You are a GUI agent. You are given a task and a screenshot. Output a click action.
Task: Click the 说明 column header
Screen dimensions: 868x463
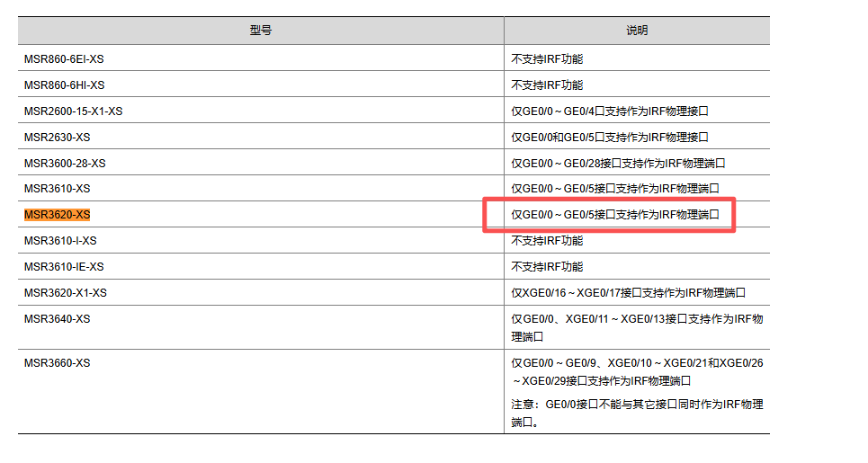point(637,31)
